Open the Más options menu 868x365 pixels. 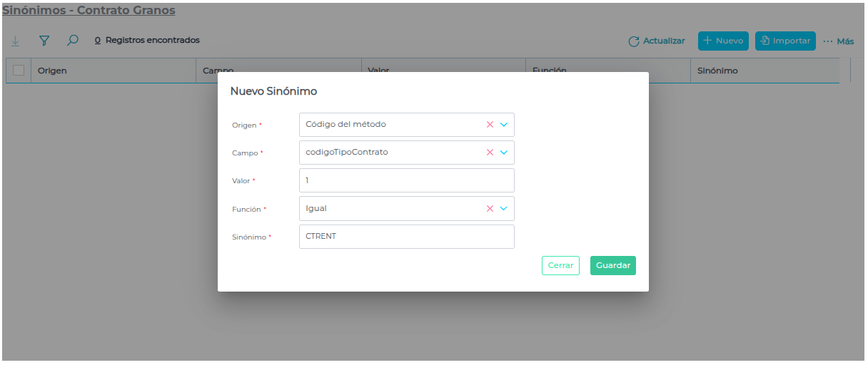tap(838, 41)
